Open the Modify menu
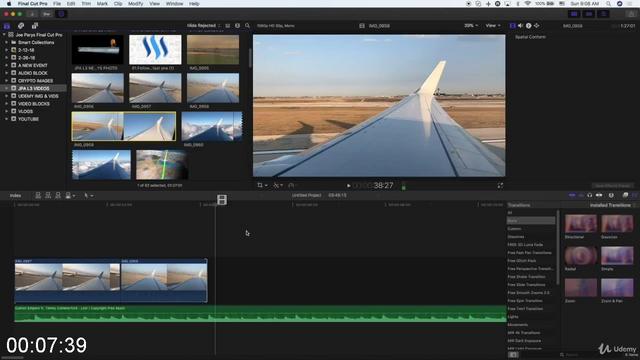Viewport: 640px width, 360px height. point(136,4)
